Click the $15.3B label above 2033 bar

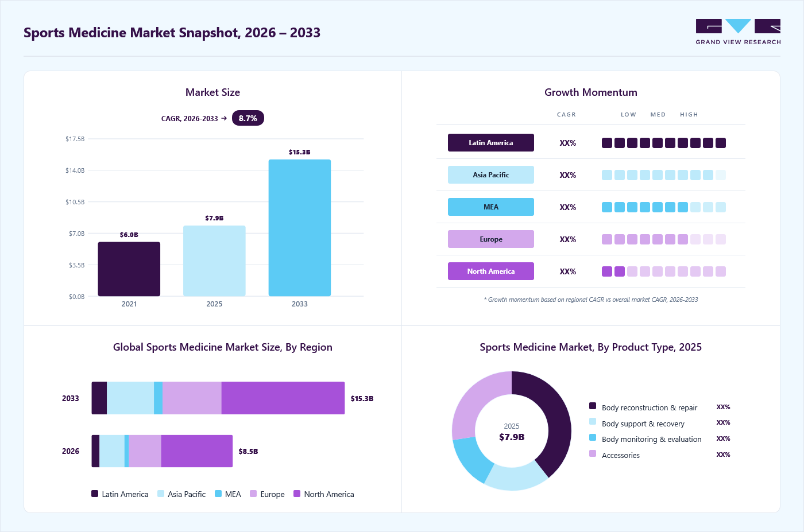tap(300, 152)
